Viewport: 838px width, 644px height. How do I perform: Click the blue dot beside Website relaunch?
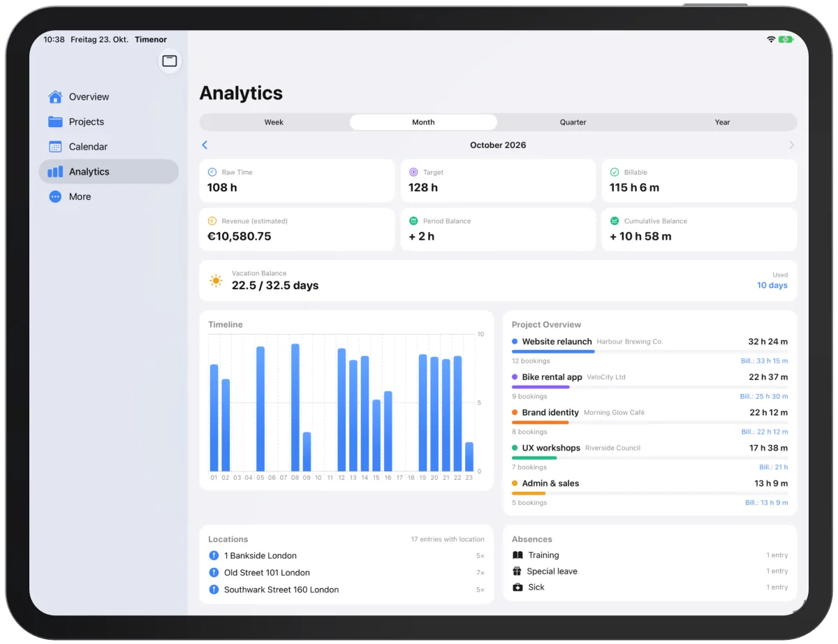[515, 342]
